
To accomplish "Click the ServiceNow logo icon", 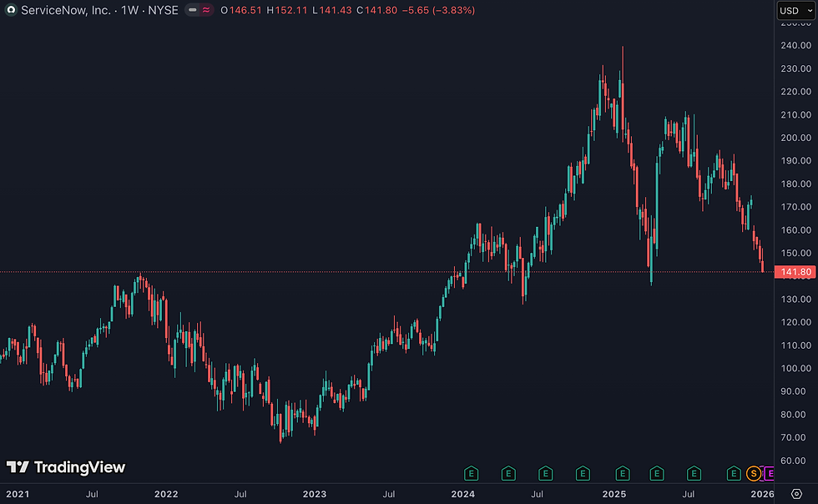I will click(10, 10).
